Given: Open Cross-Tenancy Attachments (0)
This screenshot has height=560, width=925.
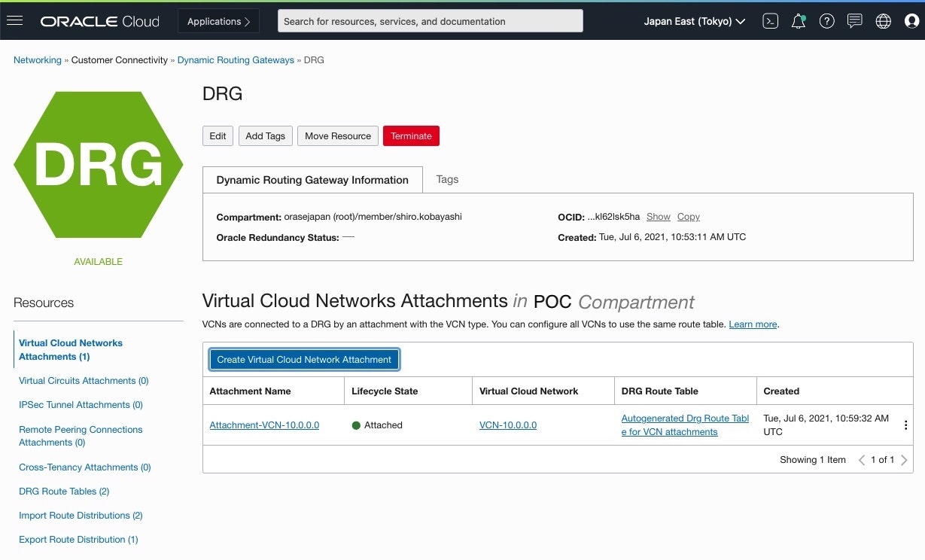Looking at the screenshot, I should click(85, 467).
